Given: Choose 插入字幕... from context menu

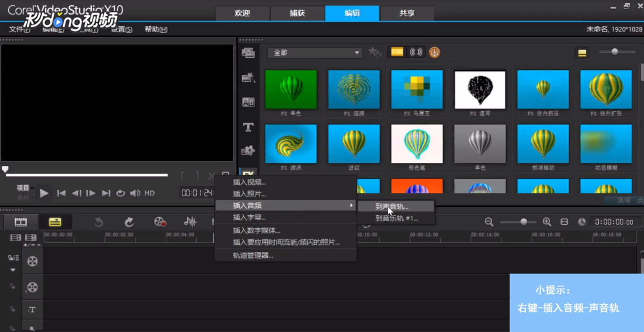Looking at the screenshot, I should coord(286,217).
